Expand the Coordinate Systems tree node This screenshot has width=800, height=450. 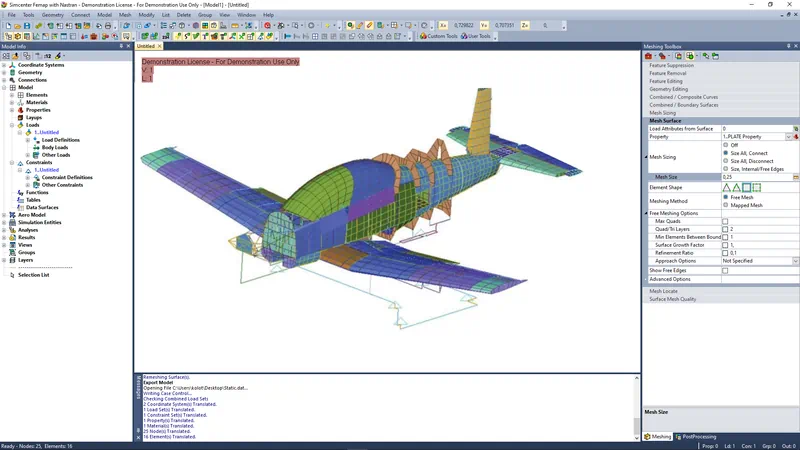pyautogui.click(x=4, y=65)
